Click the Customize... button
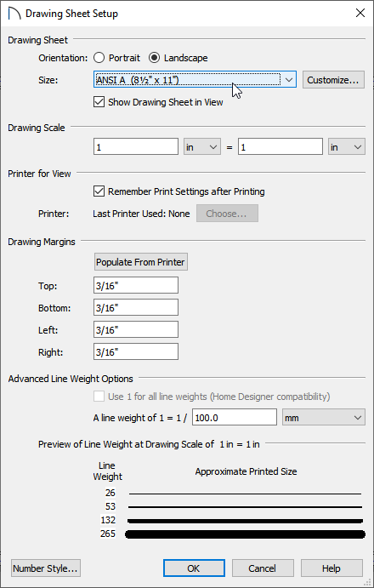Screen dimensions: 374x588 pyautogui.click(x=333, y=80)
